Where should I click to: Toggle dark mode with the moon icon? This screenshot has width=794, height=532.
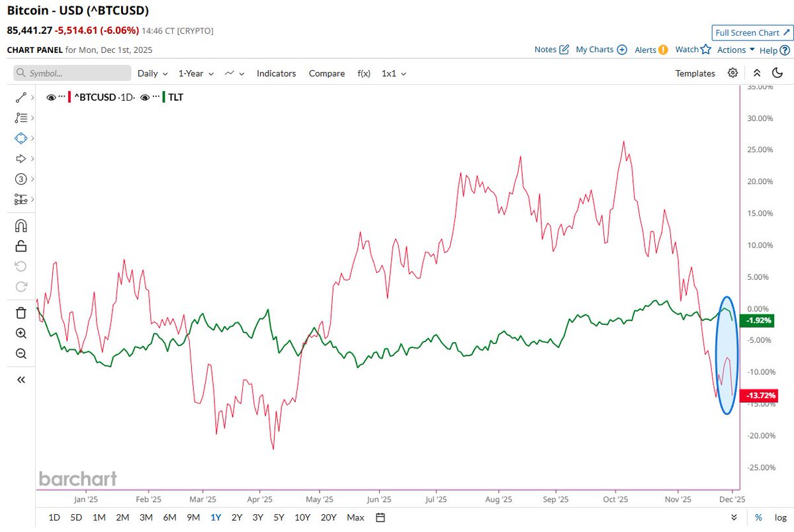coord(777,73)
